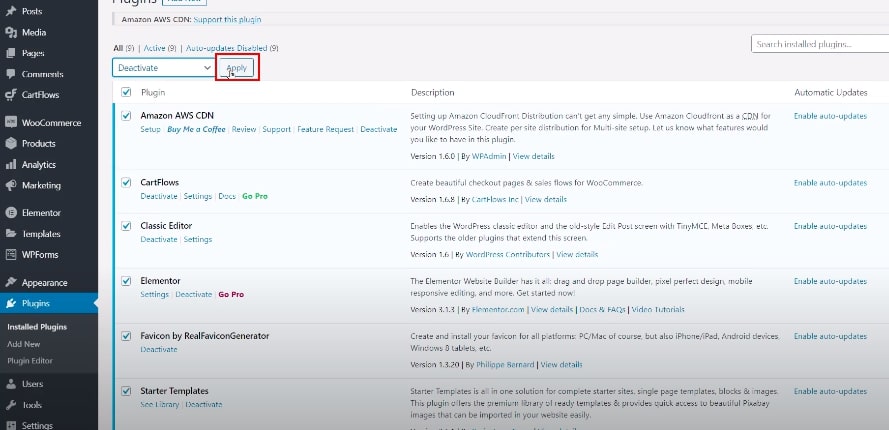The width and height of the screenshot is (889, 430).
Task: Click Amazon AWS CDN Support link
Action: [x=277, y=129]
